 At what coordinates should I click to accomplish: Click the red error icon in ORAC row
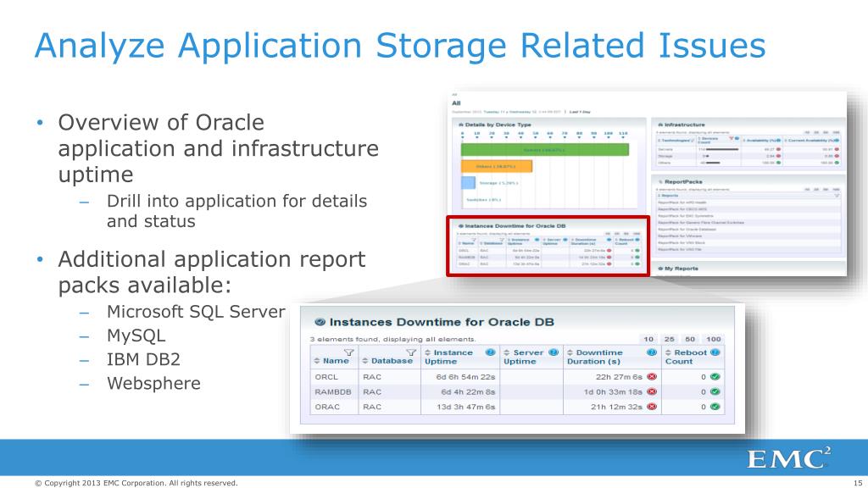652,407
